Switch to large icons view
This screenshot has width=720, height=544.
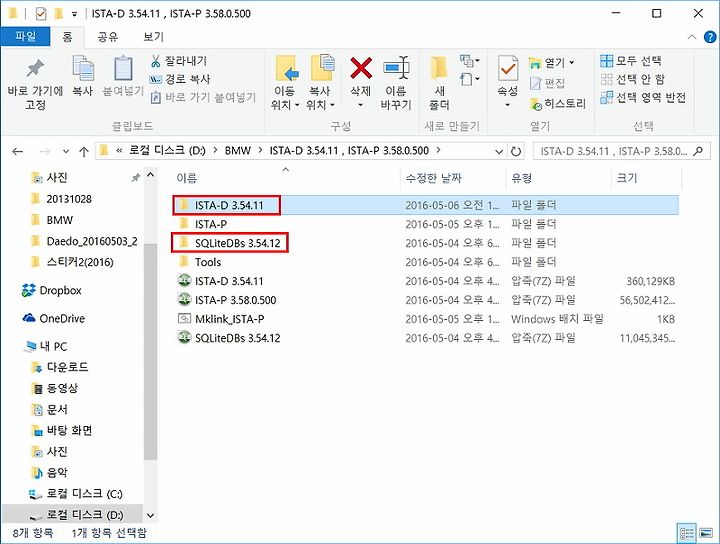click(706, 533)
